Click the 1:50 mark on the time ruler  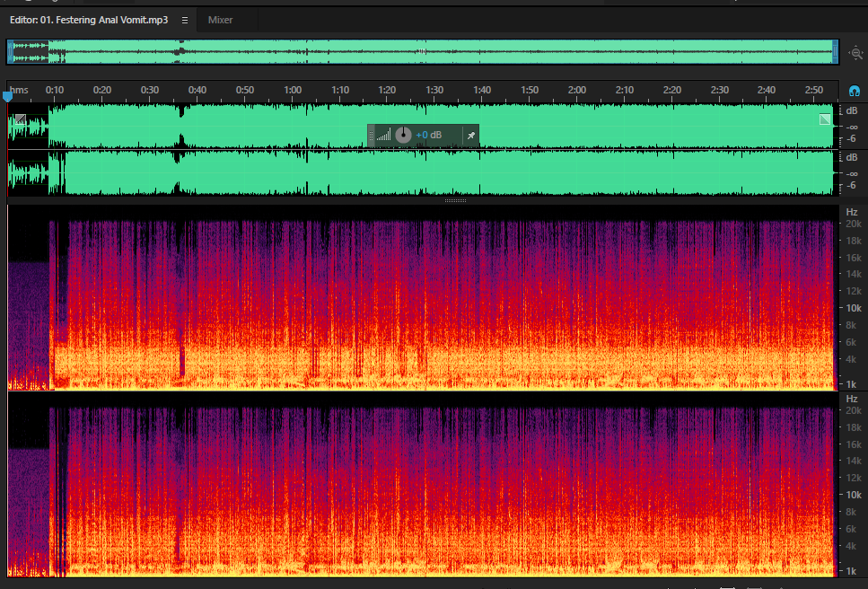pyautogui.click(x=530, y=90)
